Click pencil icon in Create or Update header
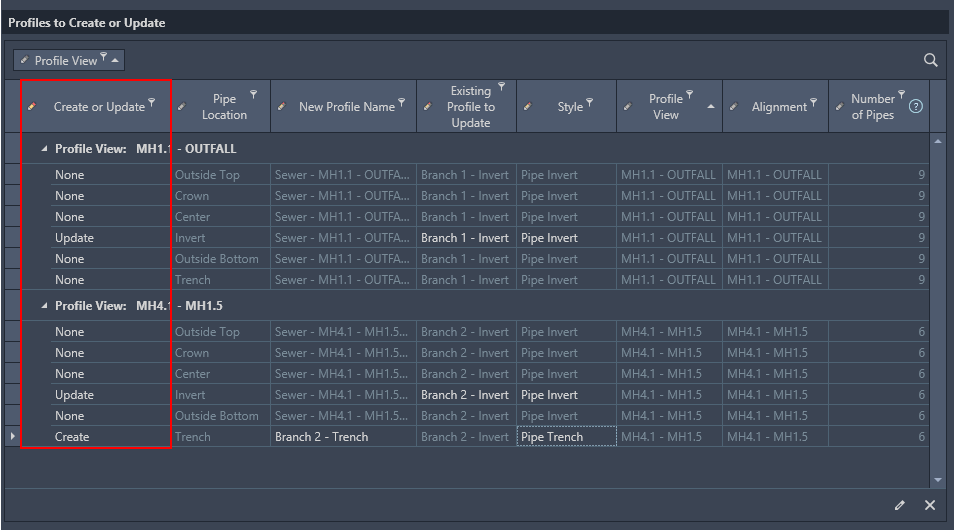The image size is (954, 530). pyautogui.click(x=32, y=106)
